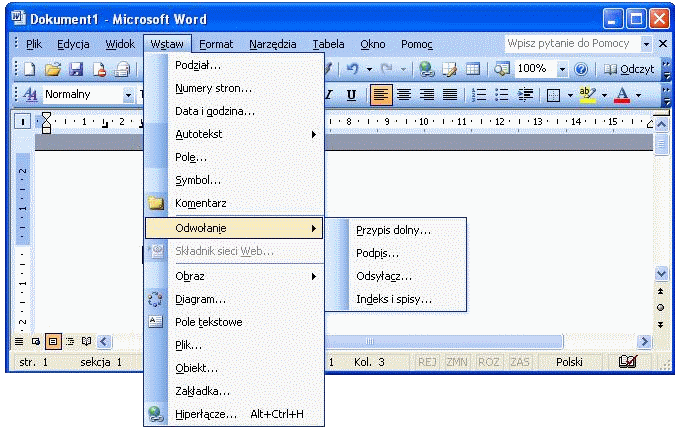
Task: Apply the yellow highlight color
Action: tap(588, 95)
